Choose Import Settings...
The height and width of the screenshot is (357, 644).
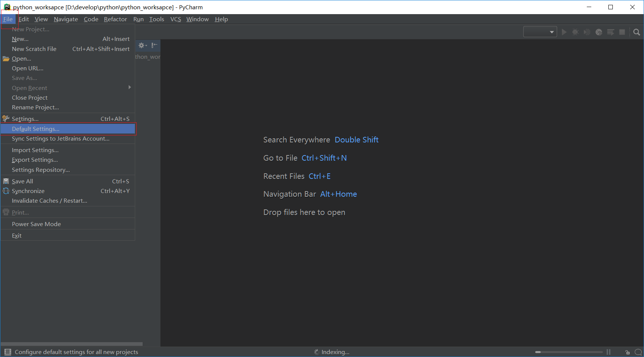68,150
